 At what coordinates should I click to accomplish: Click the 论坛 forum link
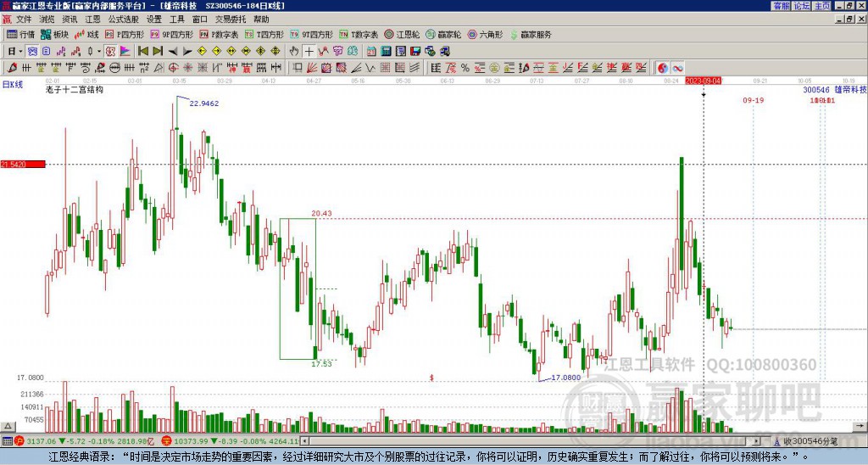tap(802, 6)
